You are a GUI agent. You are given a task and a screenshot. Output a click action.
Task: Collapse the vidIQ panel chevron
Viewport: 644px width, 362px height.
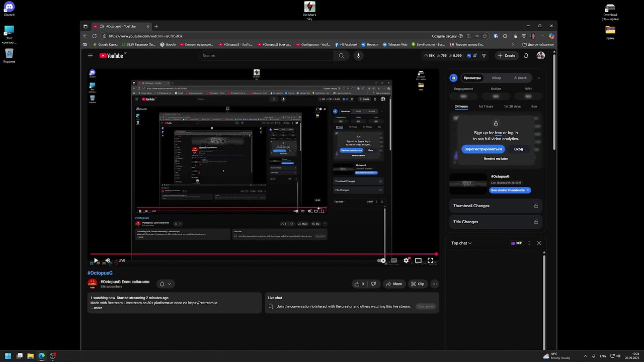click(539, 78)
